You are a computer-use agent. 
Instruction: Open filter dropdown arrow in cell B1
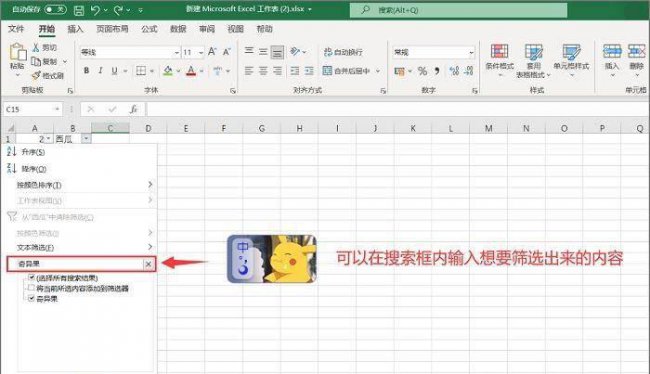pyautogui.click(x=86, y=139)
